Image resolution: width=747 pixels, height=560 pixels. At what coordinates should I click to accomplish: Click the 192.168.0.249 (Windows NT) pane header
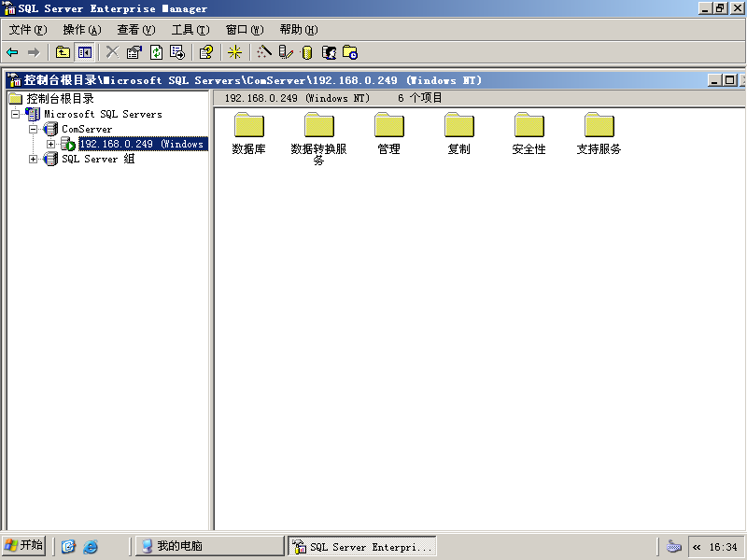coord(297,98)
